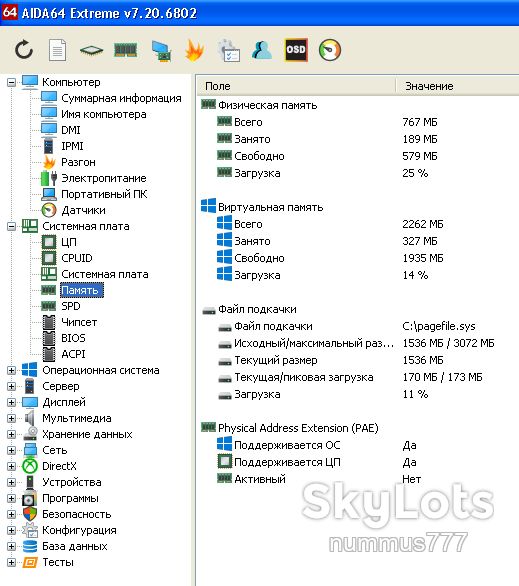
Task: Select the Виртуальная память group row
Action: tap(271, 207)
